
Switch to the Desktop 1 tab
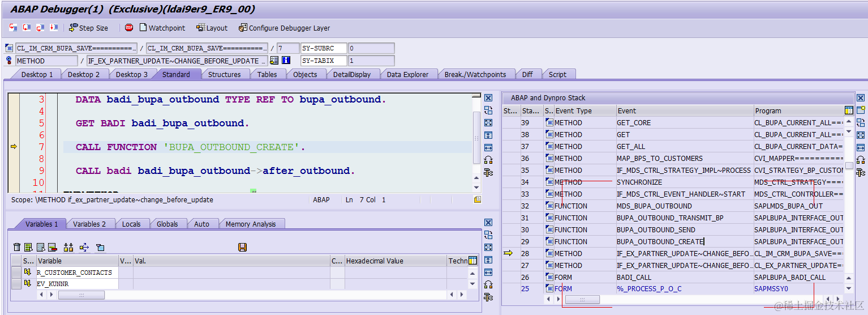(x=37, y=74)
